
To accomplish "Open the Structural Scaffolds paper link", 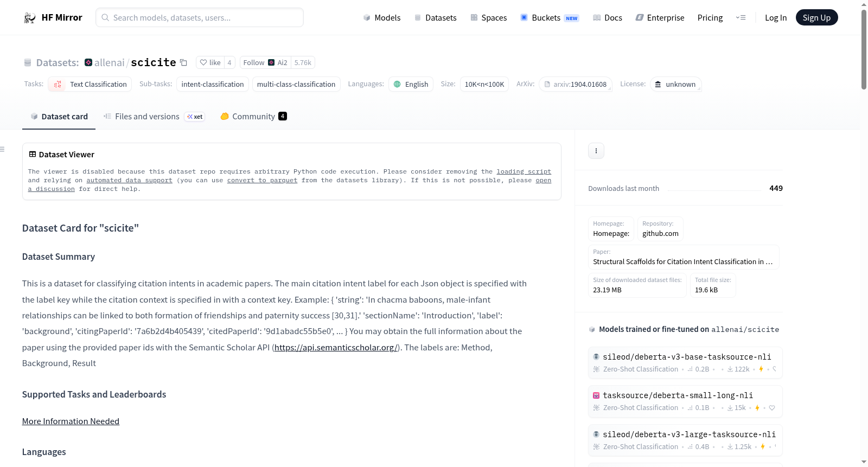I will pos(684,257).
